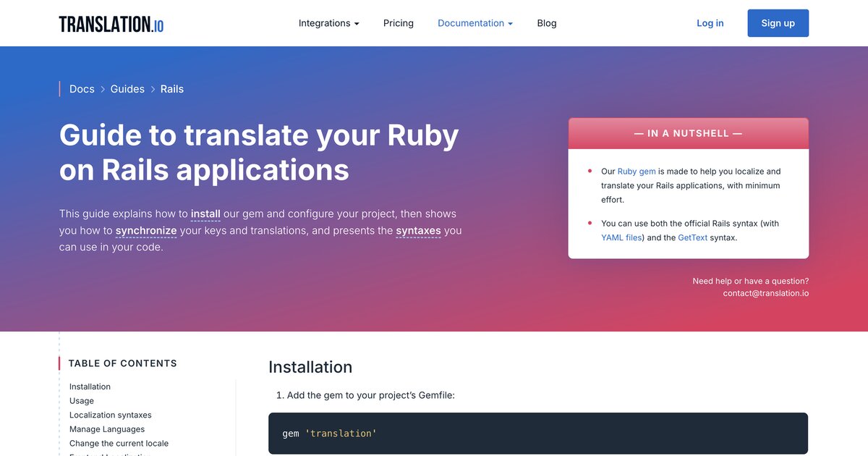Click the page title heading text
Image resolution: width=868 pixels, height=456 pixels.
tap(259, 153)
